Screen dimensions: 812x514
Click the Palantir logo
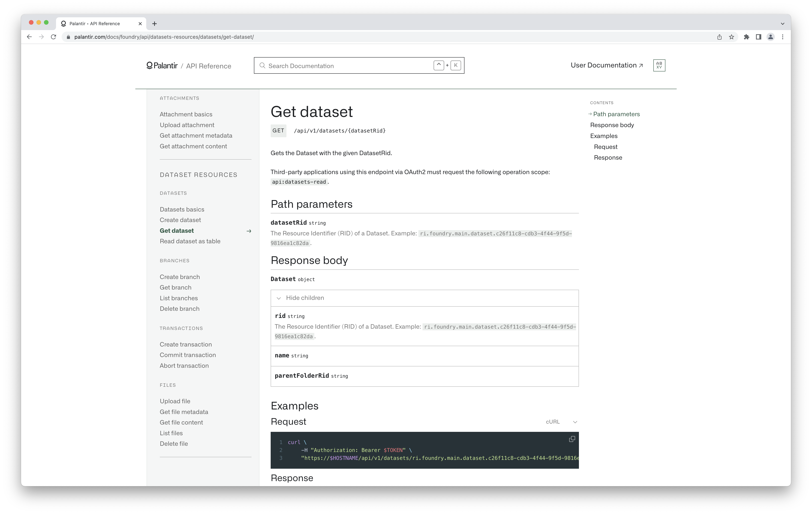162,65
